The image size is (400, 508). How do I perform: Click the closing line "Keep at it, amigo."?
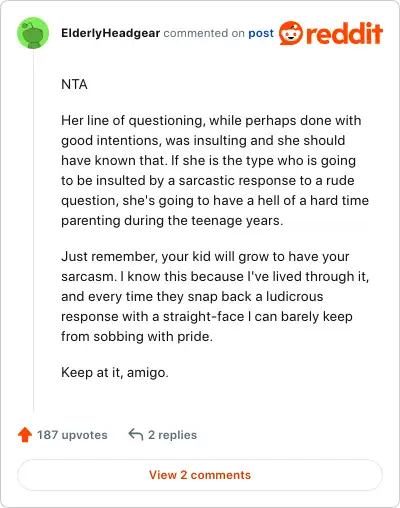click(x=115, y=372)
